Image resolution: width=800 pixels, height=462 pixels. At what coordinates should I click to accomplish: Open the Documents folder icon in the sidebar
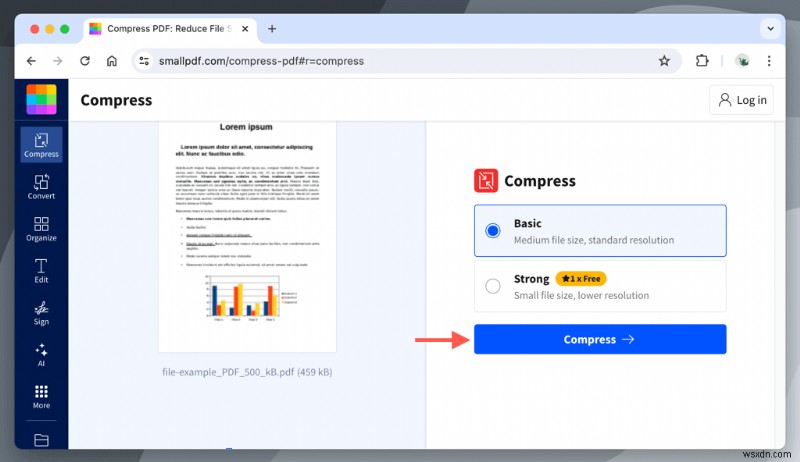41,440
